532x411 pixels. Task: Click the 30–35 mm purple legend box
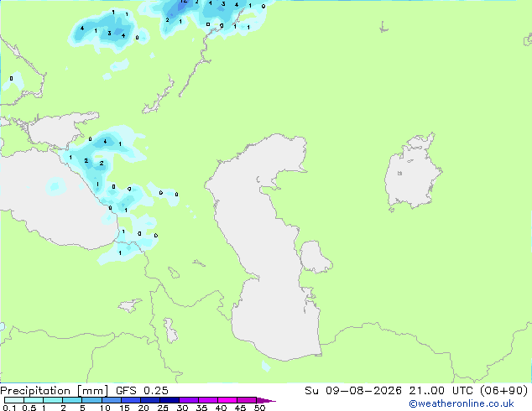[x=189, y=400]
